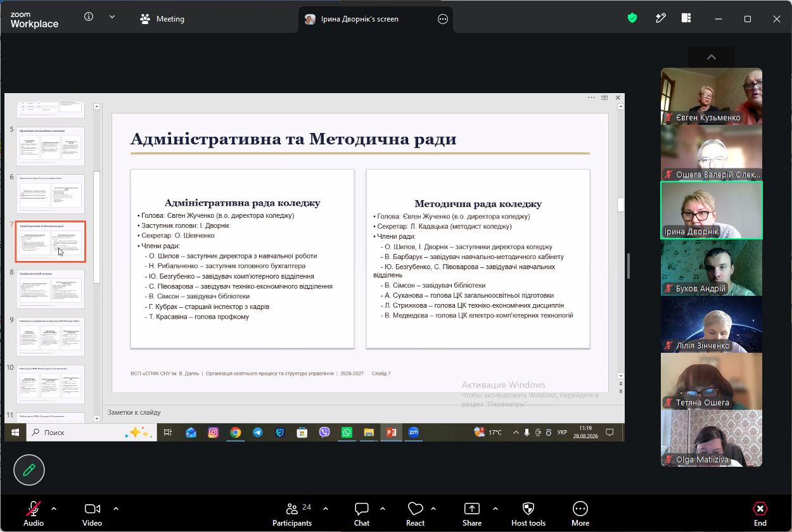Open Telegram from the taskbar
Viewport: 792px width, 532px height.
[258, 432]
